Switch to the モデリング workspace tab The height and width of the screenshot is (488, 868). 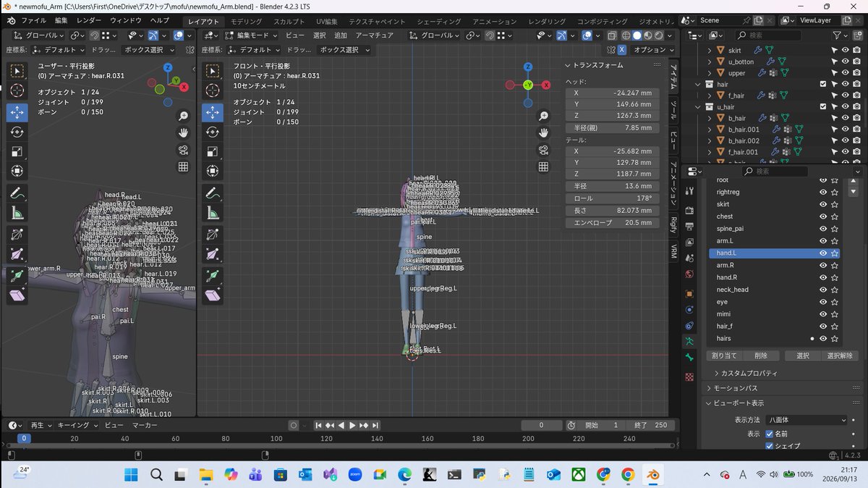coord(246,21)
